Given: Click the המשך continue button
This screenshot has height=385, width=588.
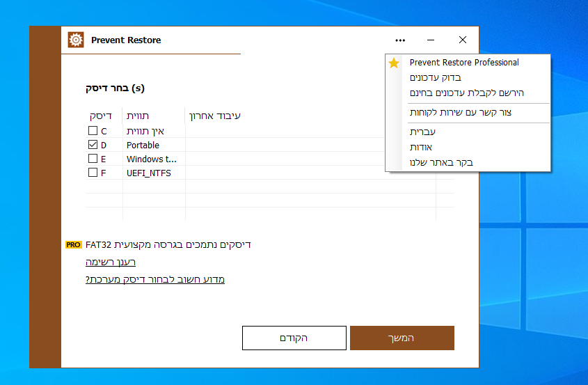Looking at the screenshot, I should (402, 338).
